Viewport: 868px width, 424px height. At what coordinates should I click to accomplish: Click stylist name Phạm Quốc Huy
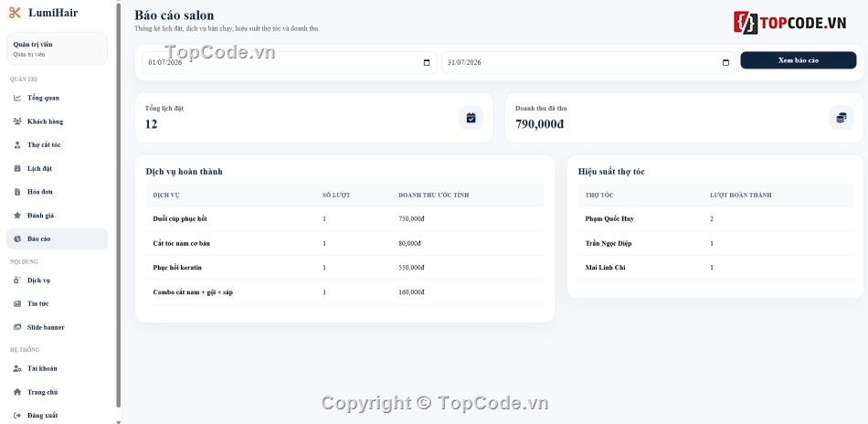[609, 219]
